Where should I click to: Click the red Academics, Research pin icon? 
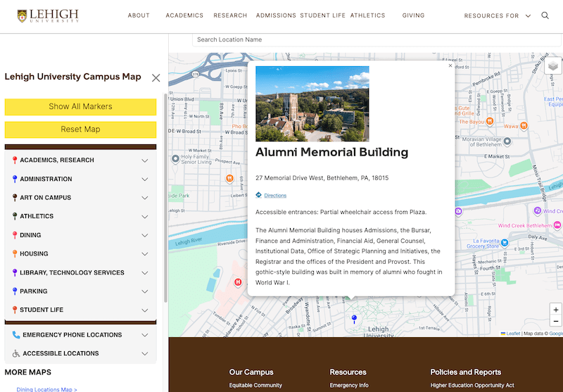coord(15,160)
